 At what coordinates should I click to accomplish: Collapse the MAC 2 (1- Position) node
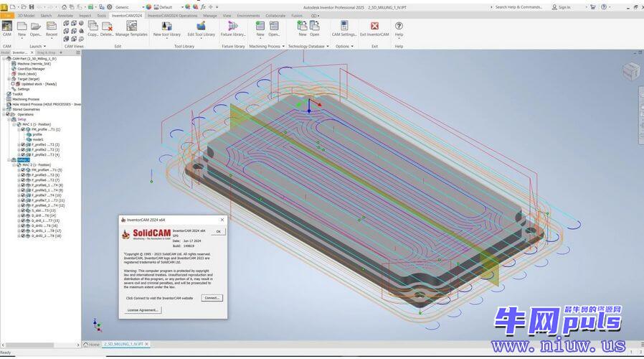click(14, 165)
